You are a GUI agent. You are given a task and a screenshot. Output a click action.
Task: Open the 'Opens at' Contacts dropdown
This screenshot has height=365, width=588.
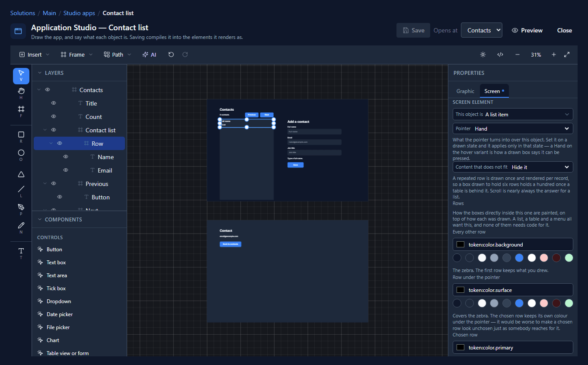[x=482, y=30]
